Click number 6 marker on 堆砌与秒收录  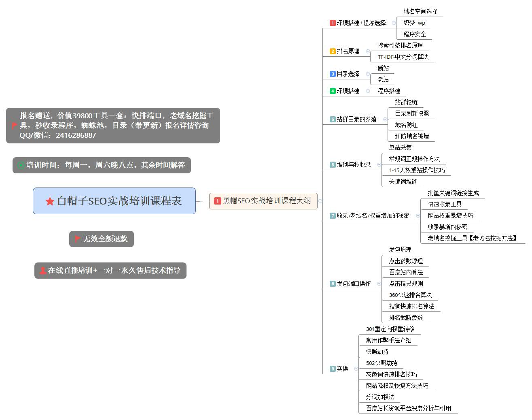(333, 165)
